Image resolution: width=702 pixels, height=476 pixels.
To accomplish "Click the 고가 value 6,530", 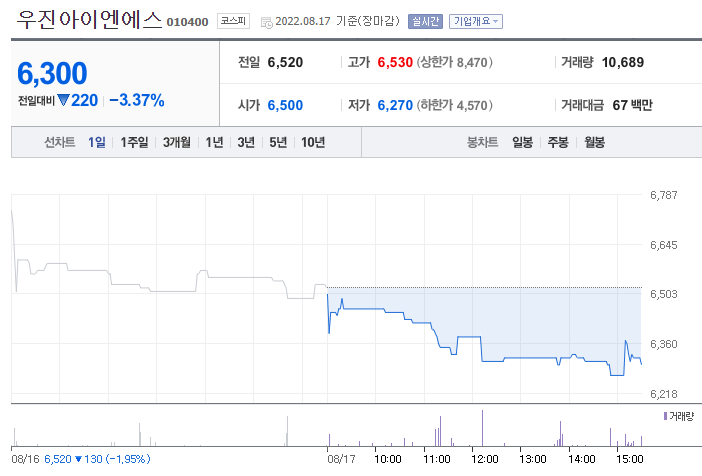I will (395, 62).
